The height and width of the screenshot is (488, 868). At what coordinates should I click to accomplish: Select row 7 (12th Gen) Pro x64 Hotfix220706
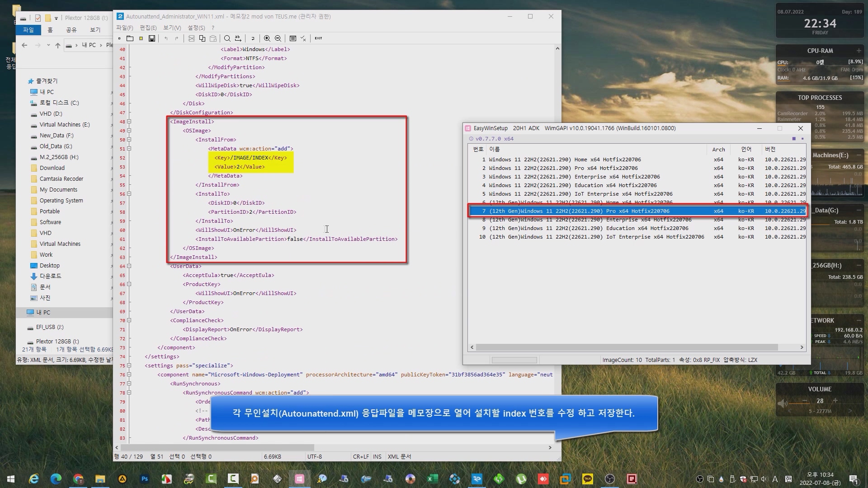coord(637,211)
